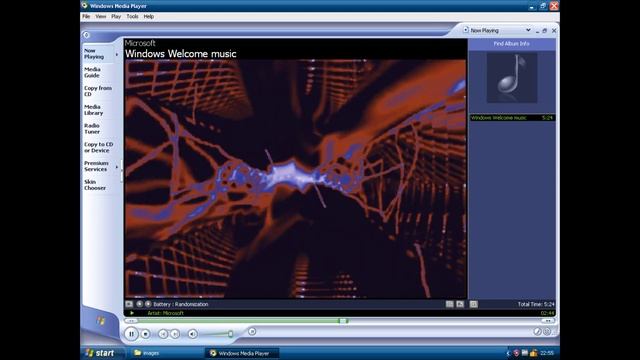This screenshot has width=640, height=360.
Task: Skip to the previous track
Action: coord(163,334)
